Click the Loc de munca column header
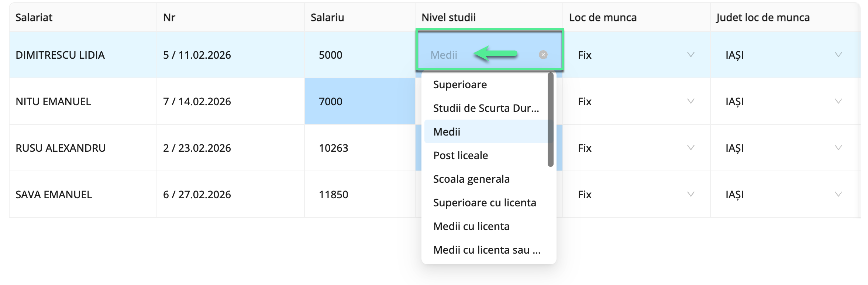 coord(637,17)
